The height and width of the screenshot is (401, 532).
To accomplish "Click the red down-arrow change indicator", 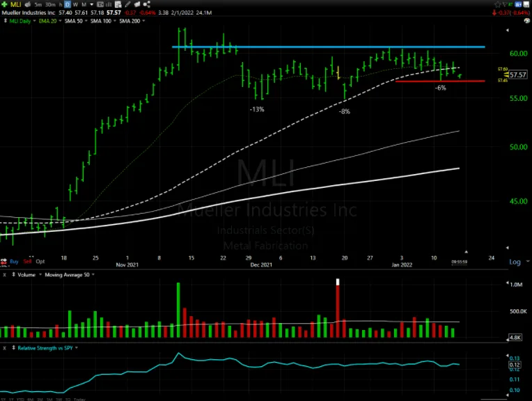I will [494, 13].
